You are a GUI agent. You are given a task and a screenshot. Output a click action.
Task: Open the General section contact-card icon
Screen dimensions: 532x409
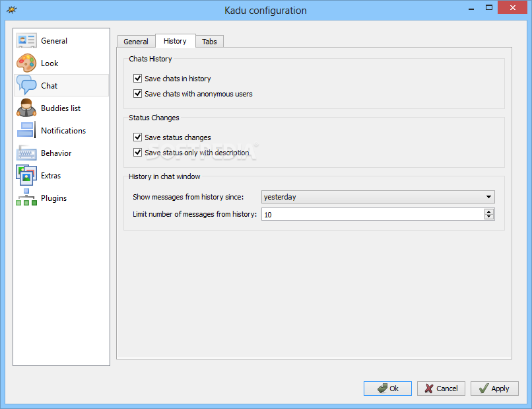[x=26, y=40]
